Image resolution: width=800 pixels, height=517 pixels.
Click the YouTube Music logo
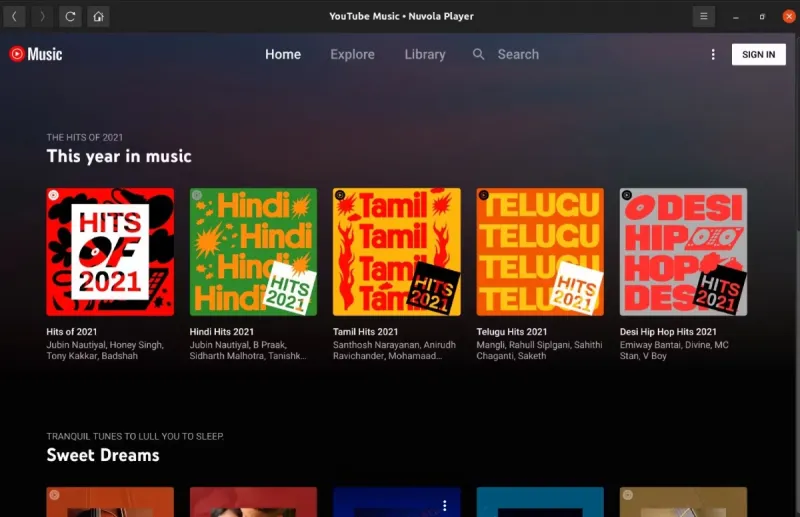pos(36,54)
